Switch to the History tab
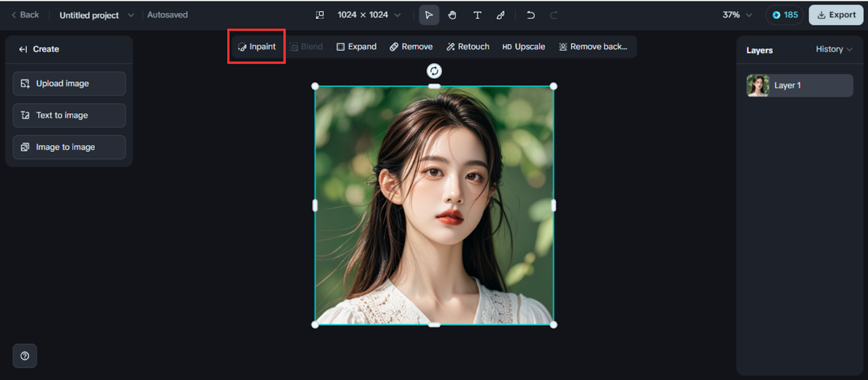Viewport: 868px width, 380px height. click(x=834, y=50)
